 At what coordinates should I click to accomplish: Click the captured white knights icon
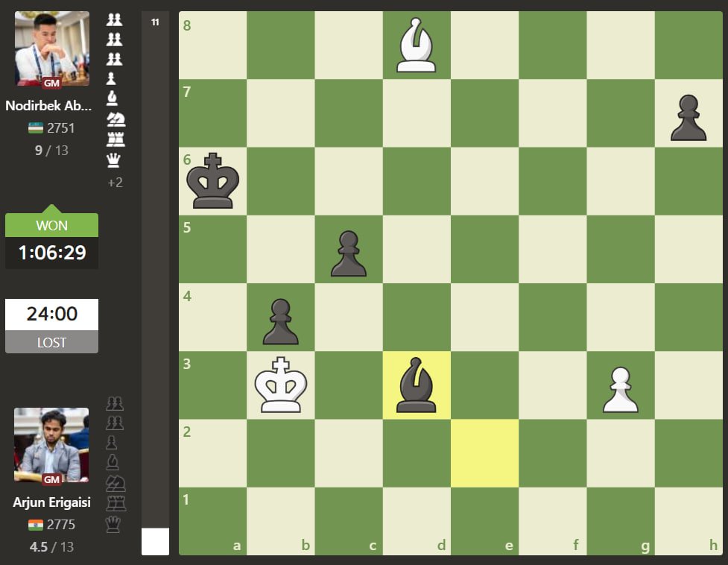click(x=115, y=119)
